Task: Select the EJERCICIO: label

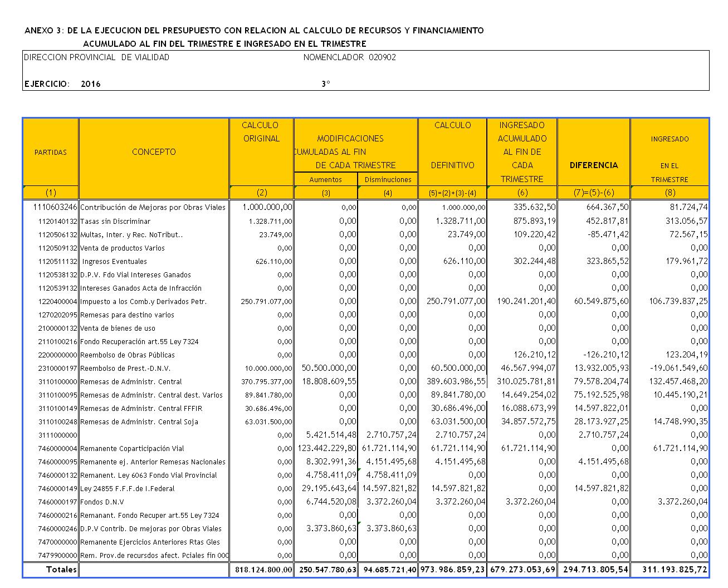Action: click(x=47, y=84)
